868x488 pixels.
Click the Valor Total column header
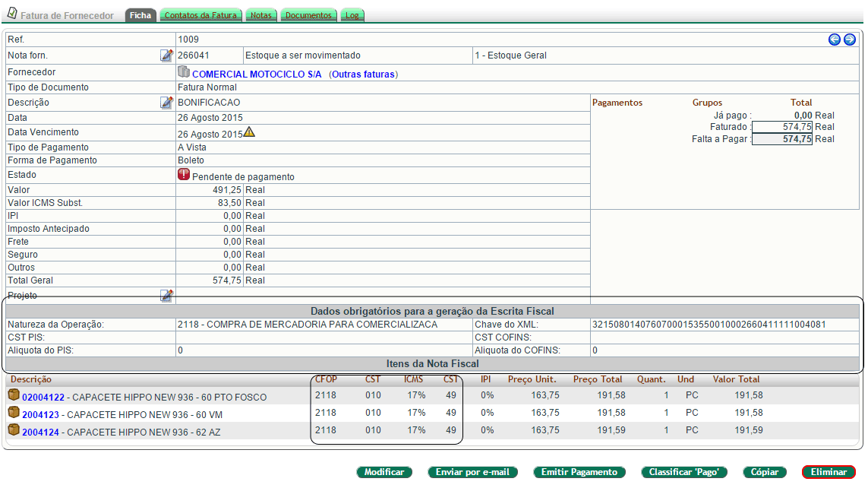[x=736, y=379]
